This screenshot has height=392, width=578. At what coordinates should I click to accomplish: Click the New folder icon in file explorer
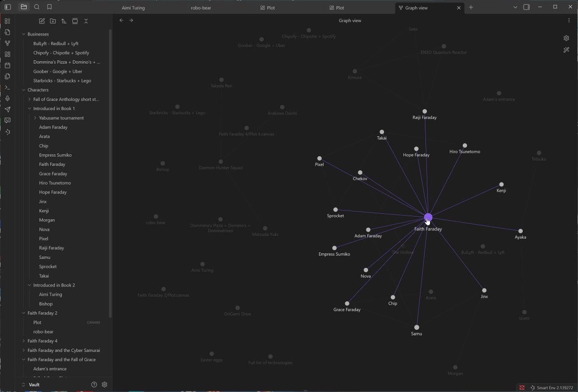click(53, 21)
